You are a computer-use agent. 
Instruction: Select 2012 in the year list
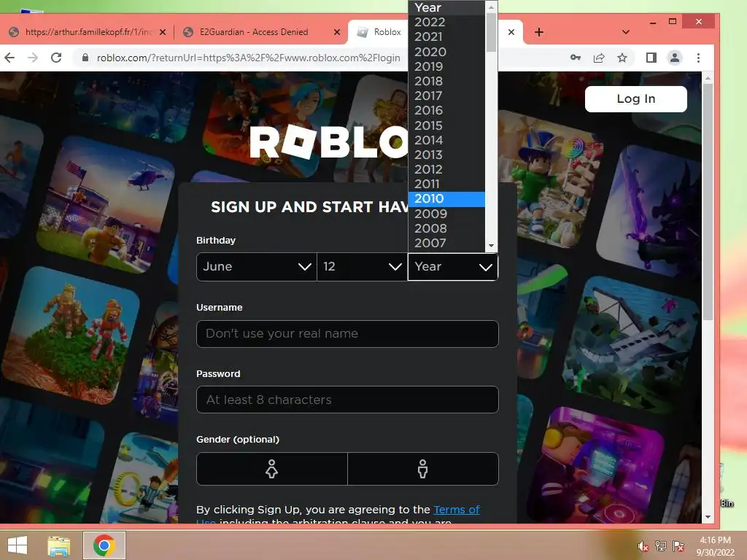pyautogui.click(x=446, y=169)
